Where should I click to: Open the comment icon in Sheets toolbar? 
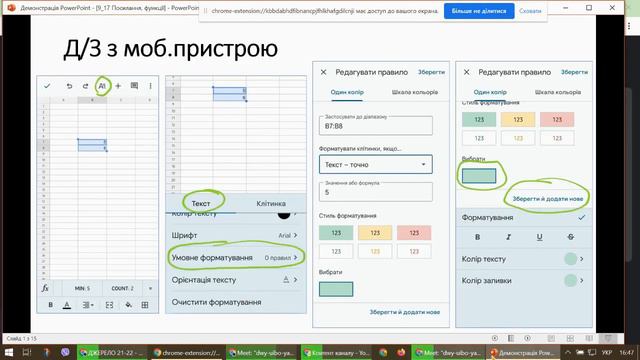(x=134, y=86)
